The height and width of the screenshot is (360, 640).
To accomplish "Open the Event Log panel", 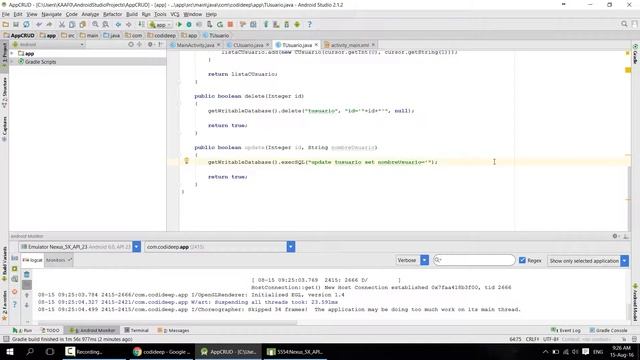I will click(x=566, y=330).
